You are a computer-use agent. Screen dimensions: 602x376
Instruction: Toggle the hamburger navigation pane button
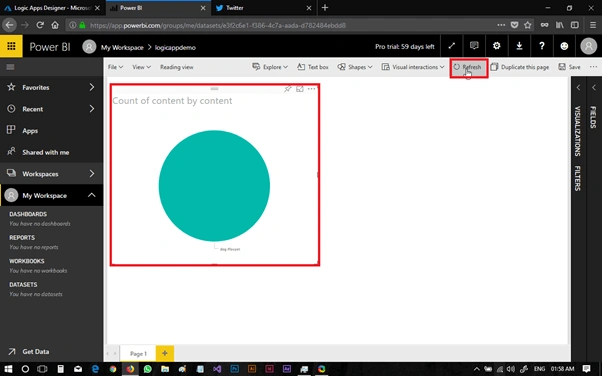[10, 67]
